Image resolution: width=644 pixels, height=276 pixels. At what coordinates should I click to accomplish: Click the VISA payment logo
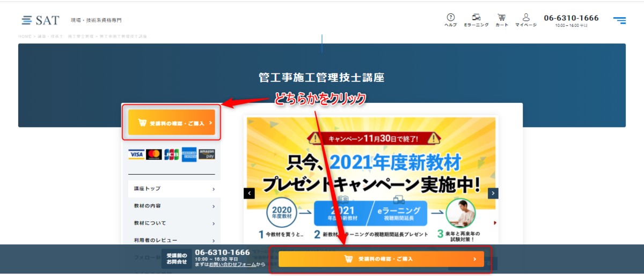pyautogui.click(x=136, y=154)
